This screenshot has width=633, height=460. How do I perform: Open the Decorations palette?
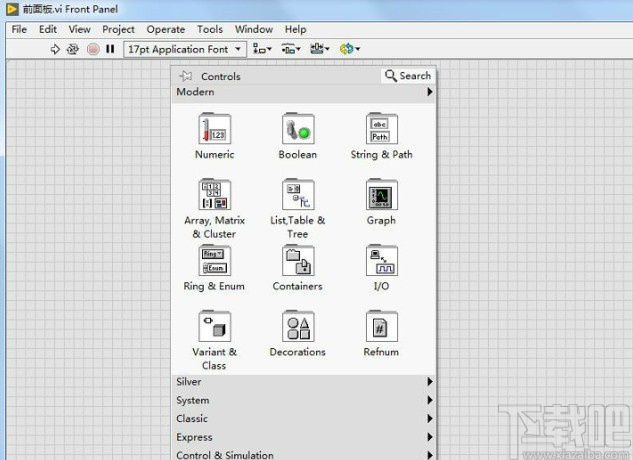pyautogui.click(x=298, y=334)
